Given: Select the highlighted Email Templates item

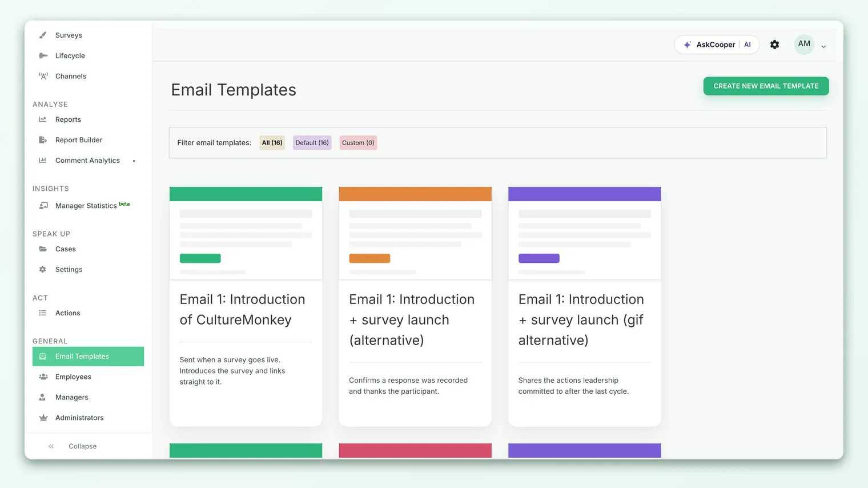Looking at the screenshot, I should coord(88,357).
